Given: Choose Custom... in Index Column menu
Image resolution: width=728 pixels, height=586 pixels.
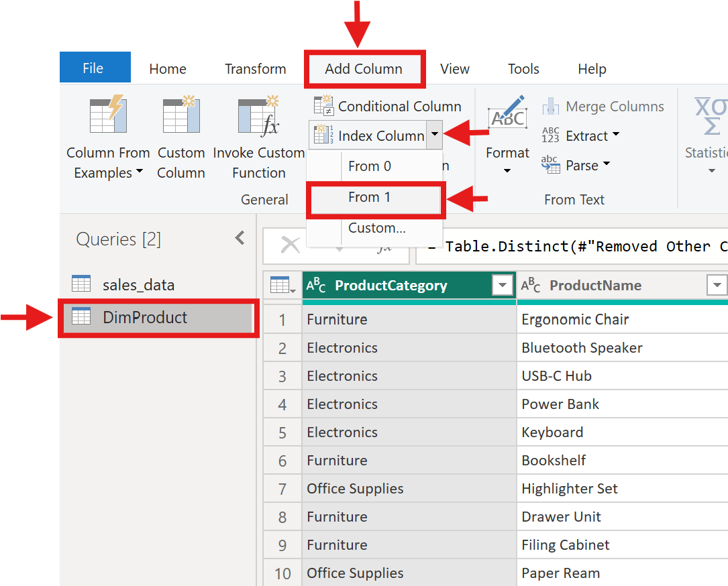Looking at the screenshot, I should click(x=374, y=228).
